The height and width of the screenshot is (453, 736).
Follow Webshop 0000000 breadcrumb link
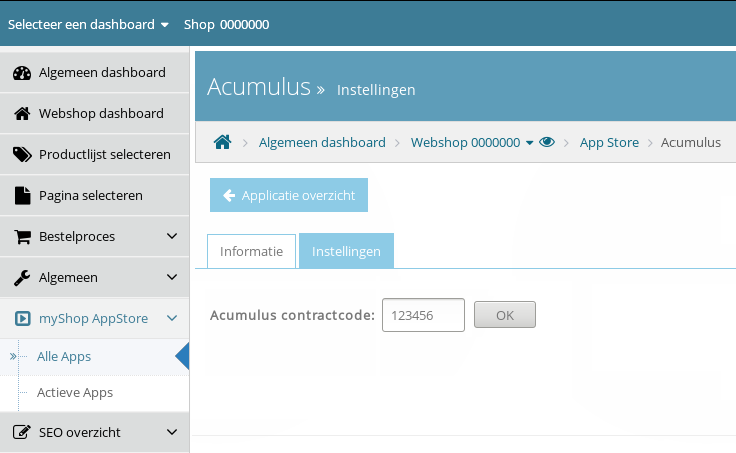pyautogui.click(x=465, y=142)
